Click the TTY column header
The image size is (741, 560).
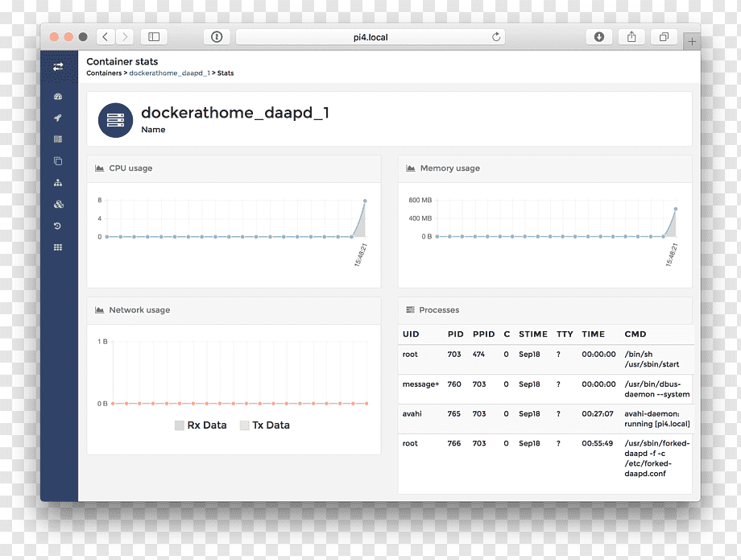pyautogui.click(x=565, y=334)
